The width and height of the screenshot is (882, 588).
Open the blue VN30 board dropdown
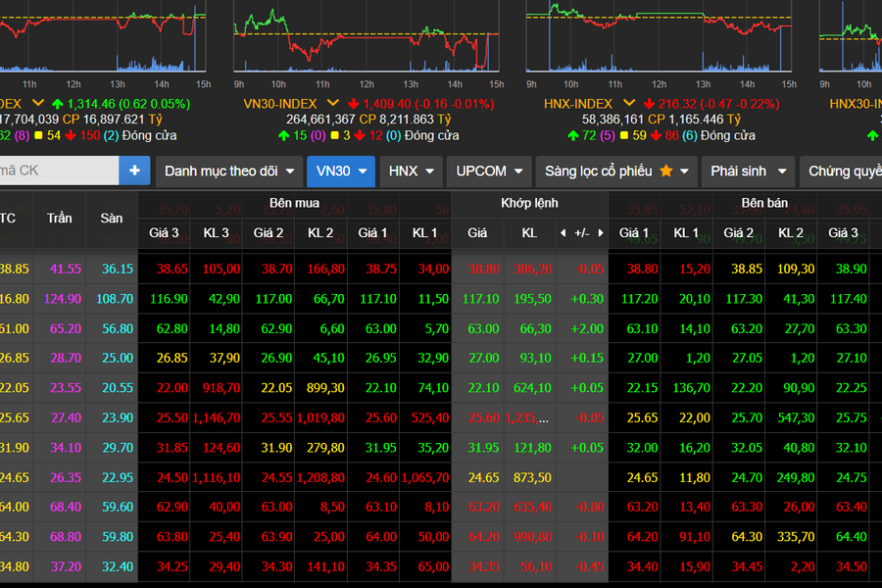(x=341, y=171)
